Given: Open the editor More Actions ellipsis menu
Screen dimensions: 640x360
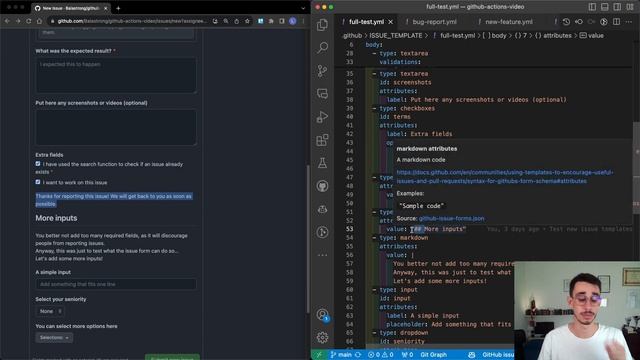Looking at the screenshot, I should pyautogui.click(x=629, y=22).
